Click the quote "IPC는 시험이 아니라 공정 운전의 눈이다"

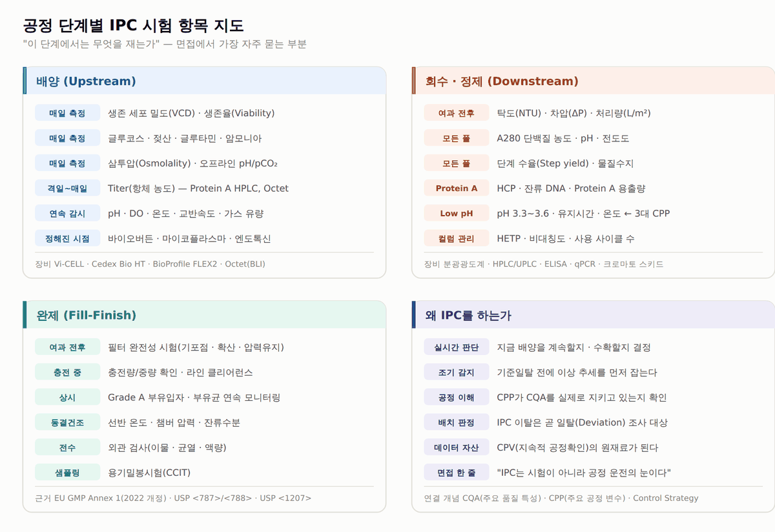(x=584, y=473)
